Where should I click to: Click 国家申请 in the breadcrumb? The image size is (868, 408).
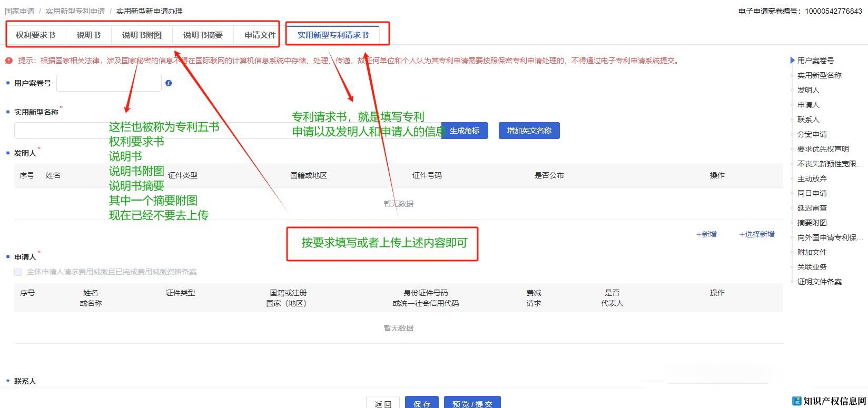coord(19,11)
